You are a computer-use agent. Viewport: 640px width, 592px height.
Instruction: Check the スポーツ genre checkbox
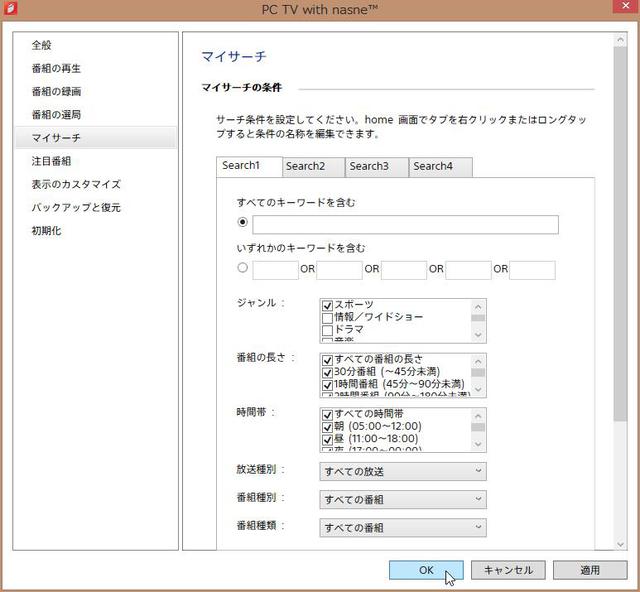[327, 305]
